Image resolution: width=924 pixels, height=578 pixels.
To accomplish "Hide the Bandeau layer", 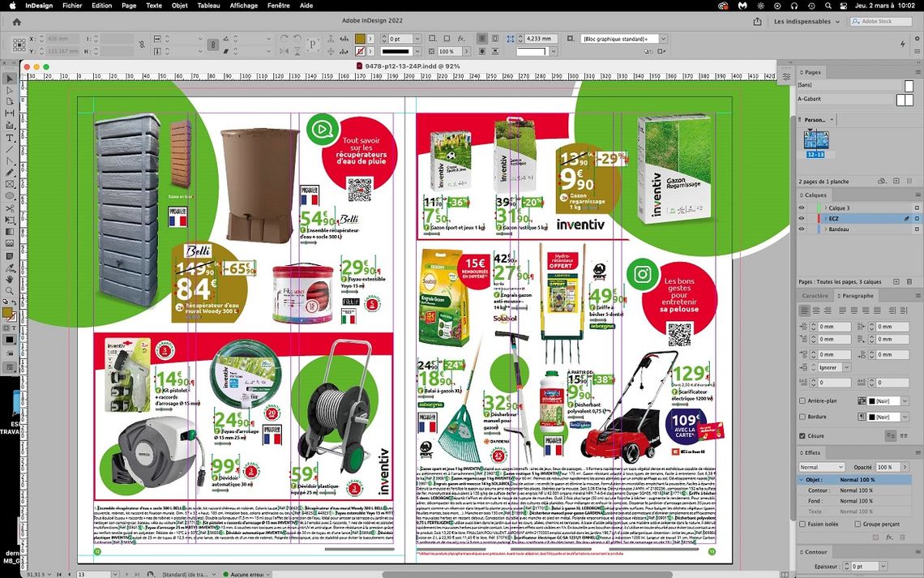I will point(801,228).
